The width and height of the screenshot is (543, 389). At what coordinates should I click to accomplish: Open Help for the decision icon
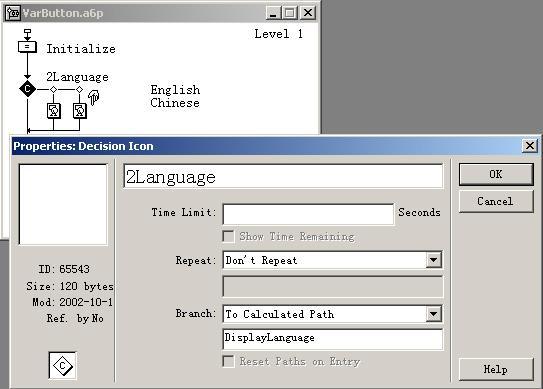pos(496,369)
